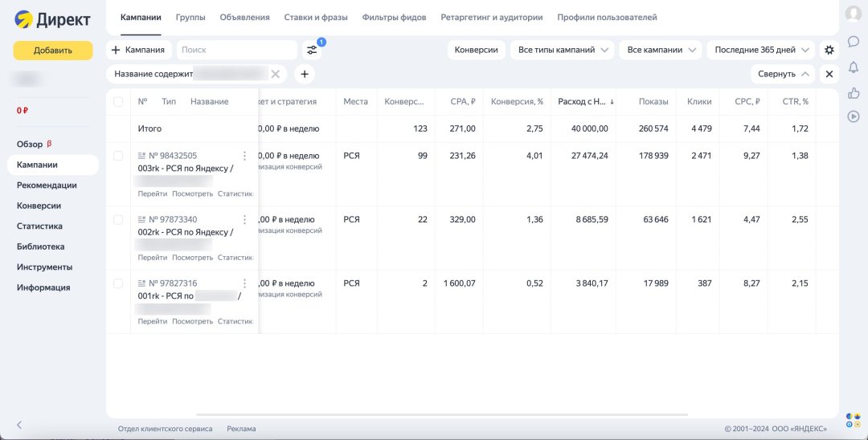868x440 pixels.
Task: Expand the 'Все типы кампаний' dropdown
Action: (x=562, y=50)
